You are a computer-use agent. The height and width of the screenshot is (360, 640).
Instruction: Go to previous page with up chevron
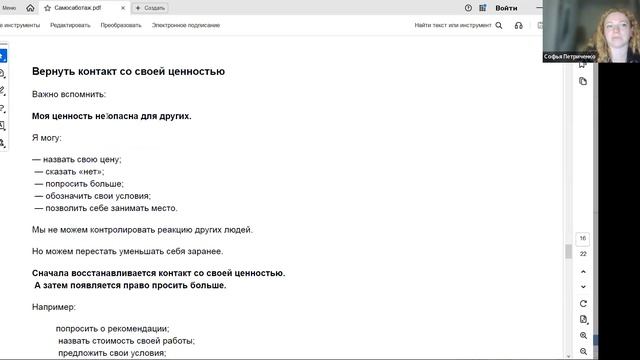pyautogui.click(x=583, y=271)
